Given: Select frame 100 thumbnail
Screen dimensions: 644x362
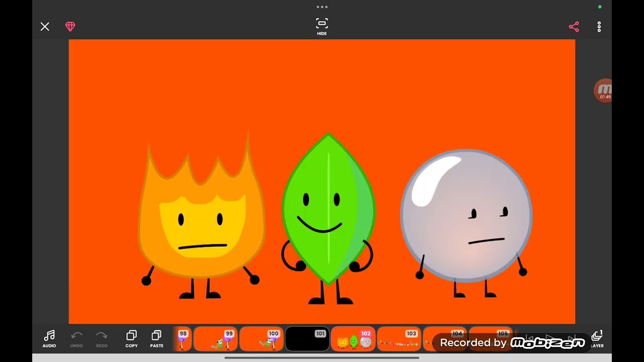Looking at the screenshot, I should 261,339.
